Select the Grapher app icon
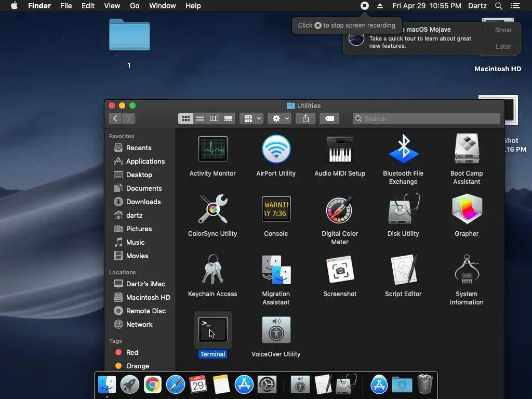Viewport: 532px width, 399px height. [x=467, y=209]
